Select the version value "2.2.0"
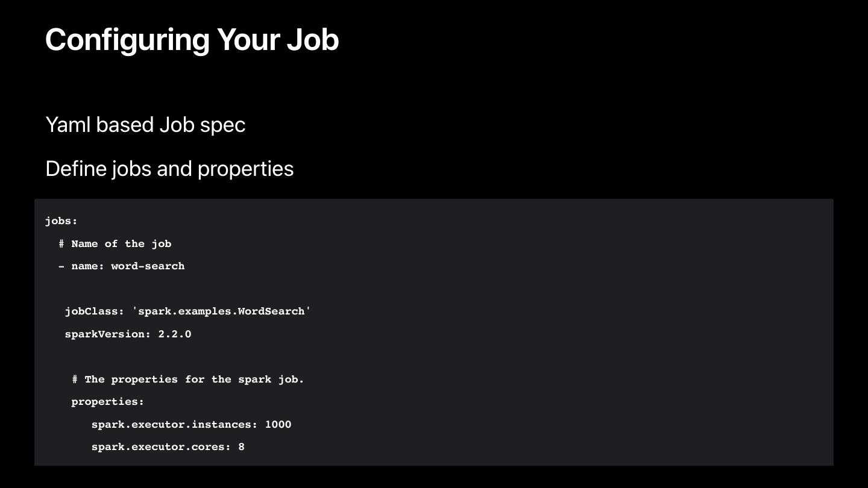Viewport: 868px width, 488px height. point(175,334)
